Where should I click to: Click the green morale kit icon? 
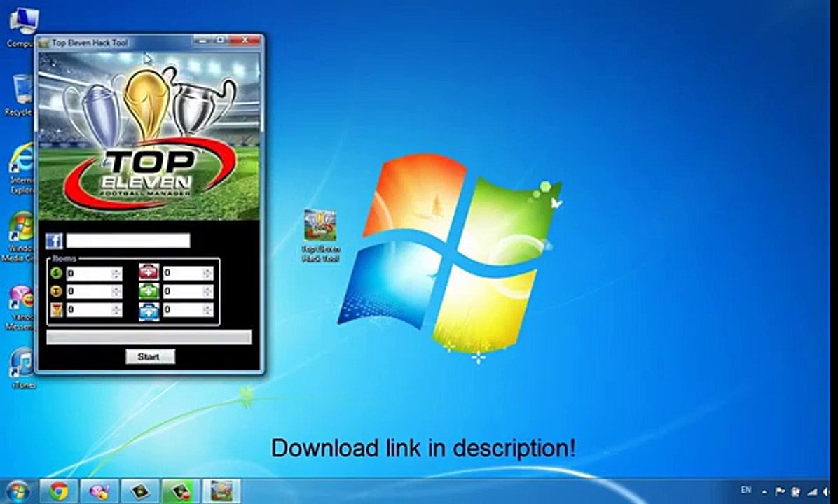point(149,291)
